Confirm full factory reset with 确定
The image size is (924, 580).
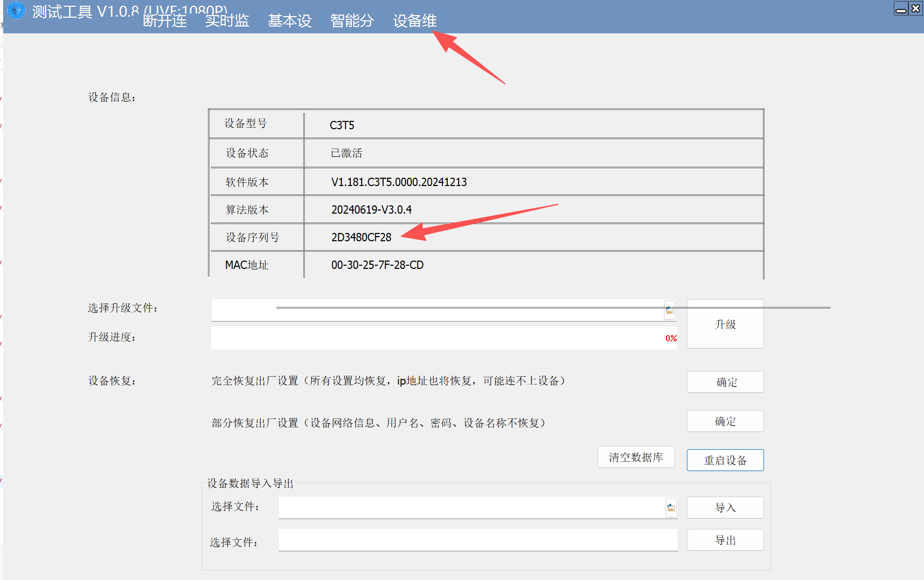[x=725, y=382]
